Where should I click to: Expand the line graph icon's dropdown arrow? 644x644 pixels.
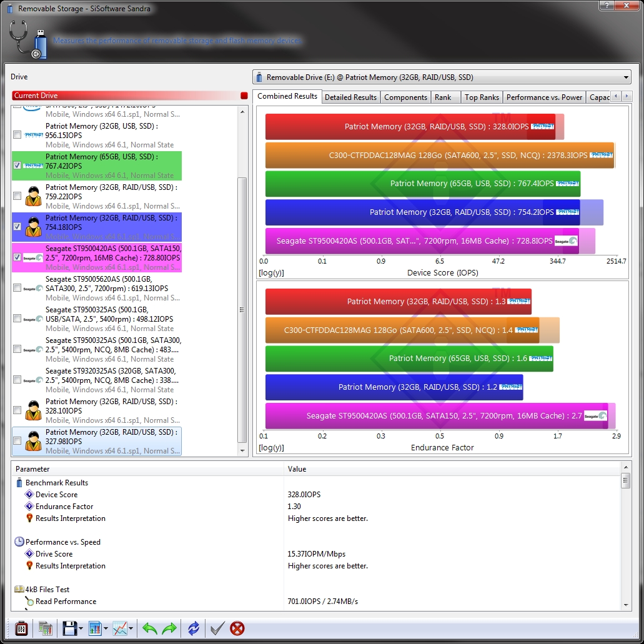click(x=131, y=628)
